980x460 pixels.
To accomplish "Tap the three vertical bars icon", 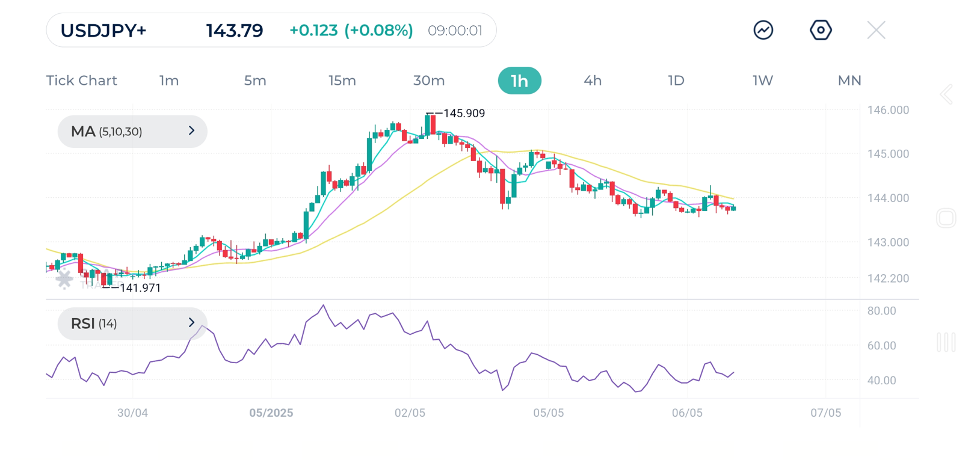I will [x=946, y=342].
